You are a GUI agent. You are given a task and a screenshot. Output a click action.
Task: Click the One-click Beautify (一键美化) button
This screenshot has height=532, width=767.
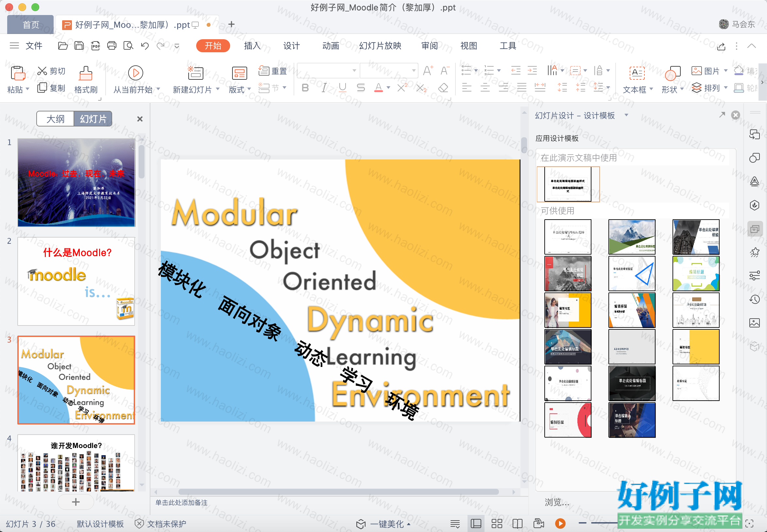point(383,524)
